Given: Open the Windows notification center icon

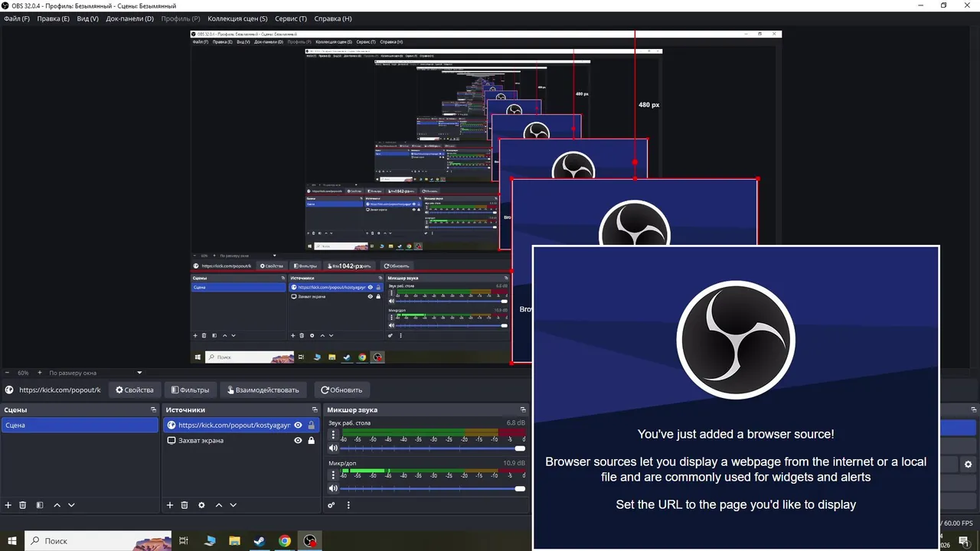Looking at the screenshot, I should click(x=964, y=542).
